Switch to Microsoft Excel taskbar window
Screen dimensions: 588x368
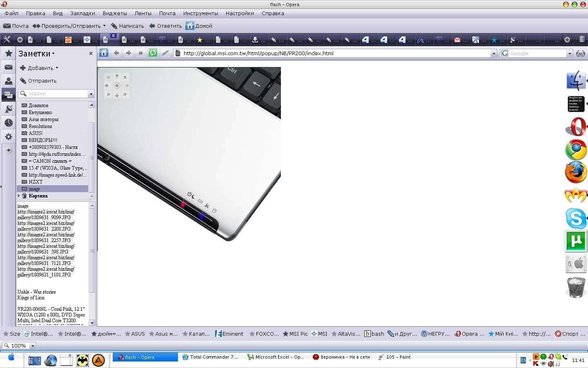click(276, 357)
